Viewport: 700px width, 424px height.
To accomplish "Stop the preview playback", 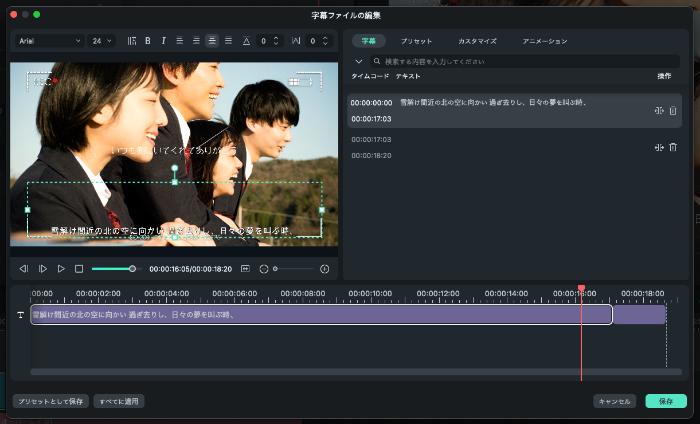I will [x=79, y=269].
